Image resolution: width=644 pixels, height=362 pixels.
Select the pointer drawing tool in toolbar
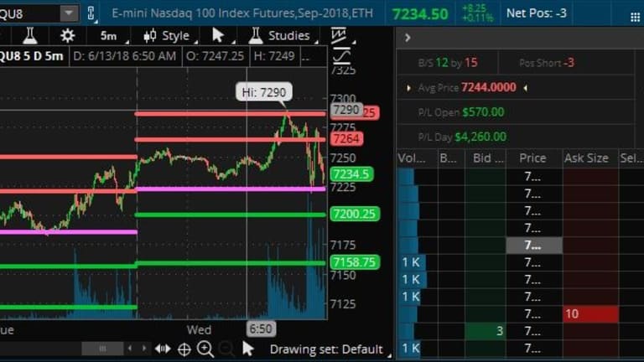pyautogui.click(x=218, y=36)
